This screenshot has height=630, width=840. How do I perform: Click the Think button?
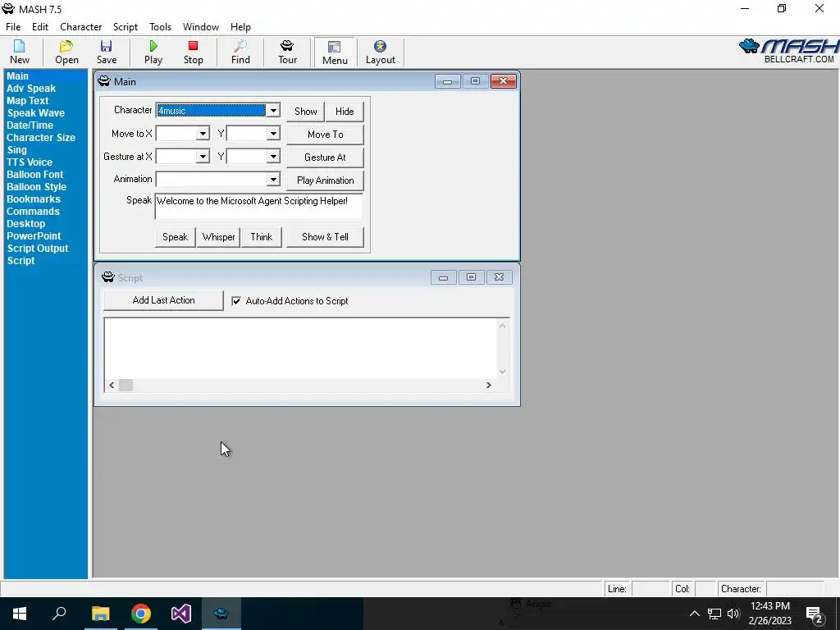pos(262,237)
